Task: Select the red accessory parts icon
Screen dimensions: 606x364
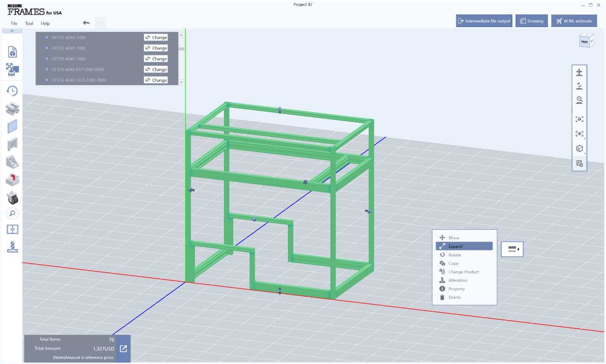Action: [x=12, y=180]
